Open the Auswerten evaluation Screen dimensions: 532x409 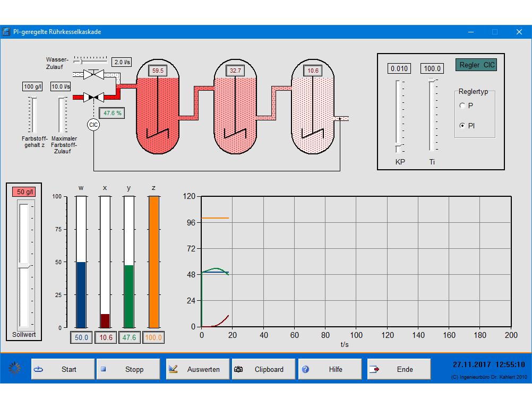198,369
